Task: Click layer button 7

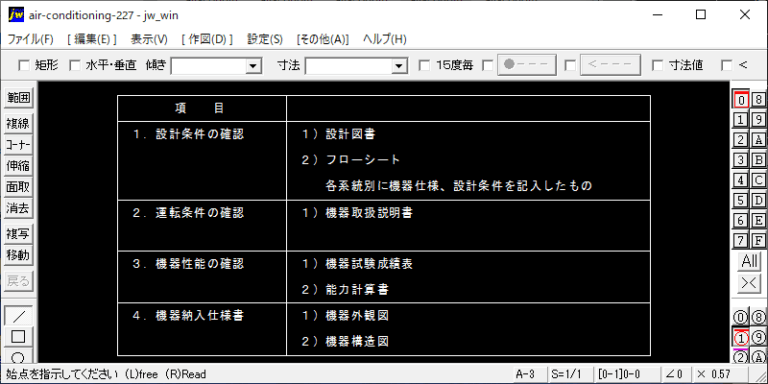Action: click(741, 240)
